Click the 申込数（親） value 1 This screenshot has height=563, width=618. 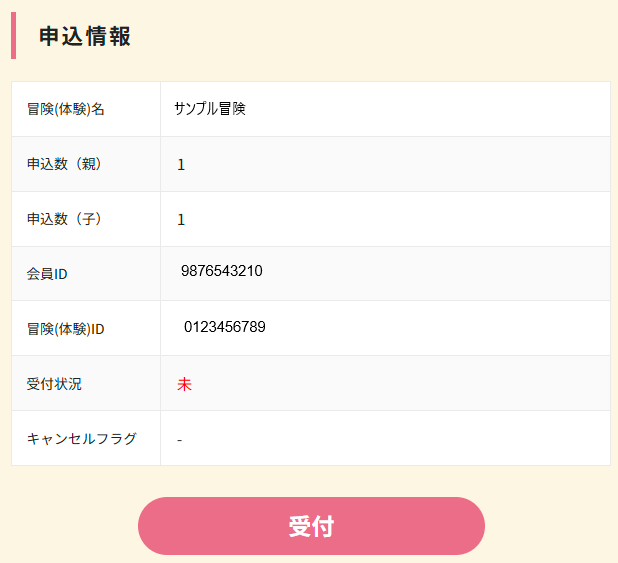(x=181, y=165)
